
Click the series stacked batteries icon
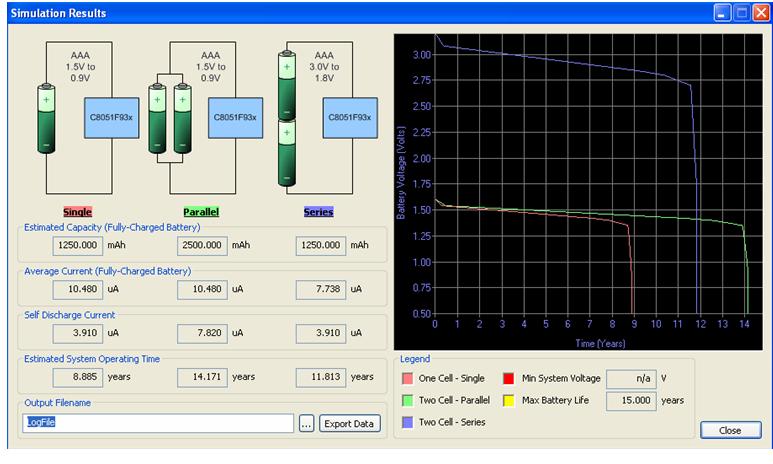(x=287, y=119)
